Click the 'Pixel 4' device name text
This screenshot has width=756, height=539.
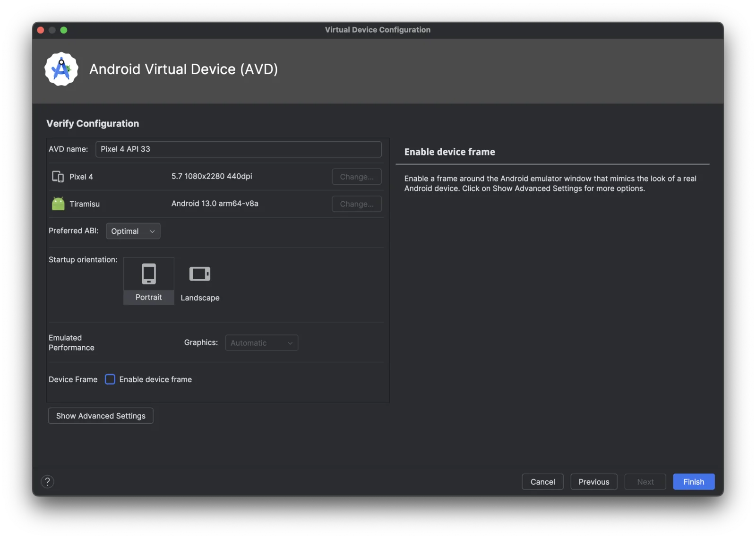point(81,177)
